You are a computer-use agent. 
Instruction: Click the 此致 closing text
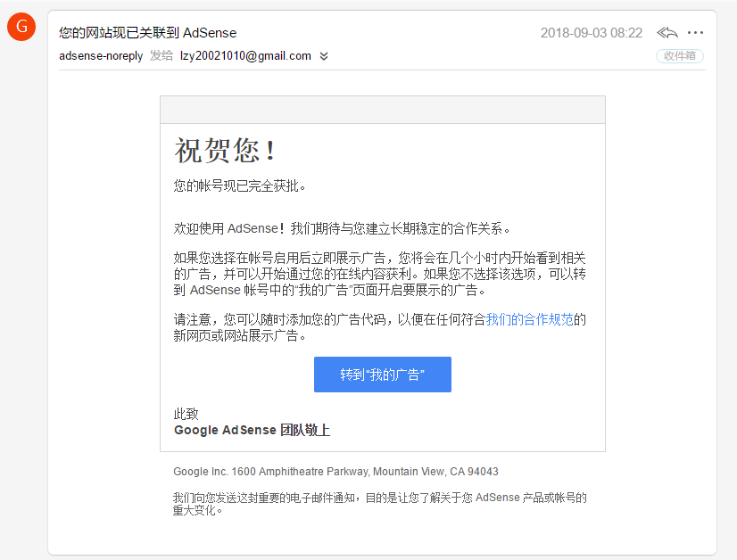point(186,414)
